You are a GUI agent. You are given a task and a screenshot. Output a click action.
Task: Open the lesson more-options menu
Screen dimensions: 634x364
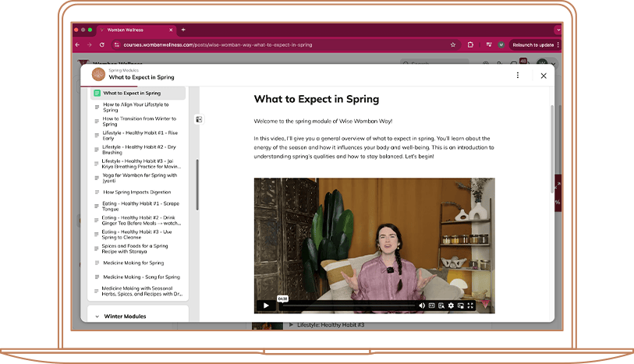tap(518, 76)
